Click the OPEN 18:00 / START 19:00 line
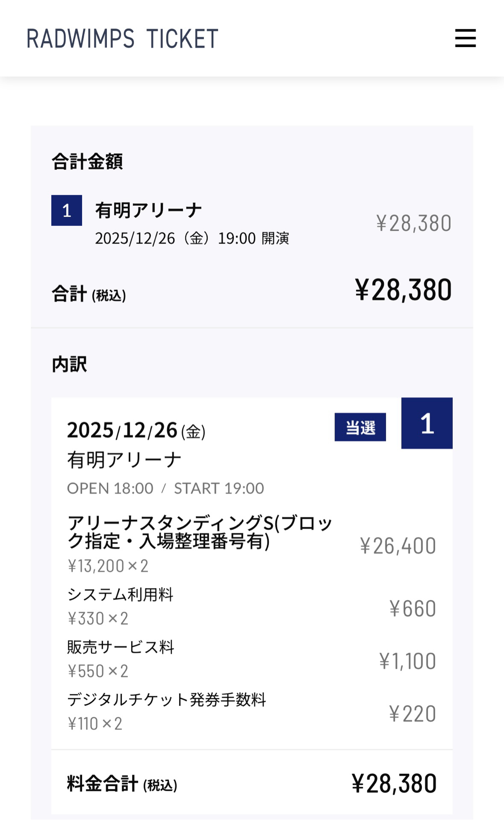 pyautogui.click(x=165, y=489)
